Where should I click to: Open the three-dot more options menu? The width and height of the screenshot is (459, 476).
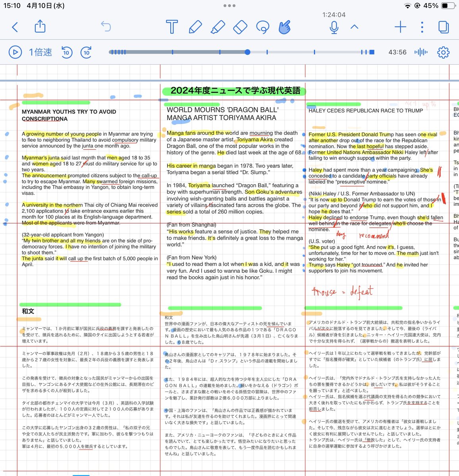pyautogui.click(x=422, y=27)
